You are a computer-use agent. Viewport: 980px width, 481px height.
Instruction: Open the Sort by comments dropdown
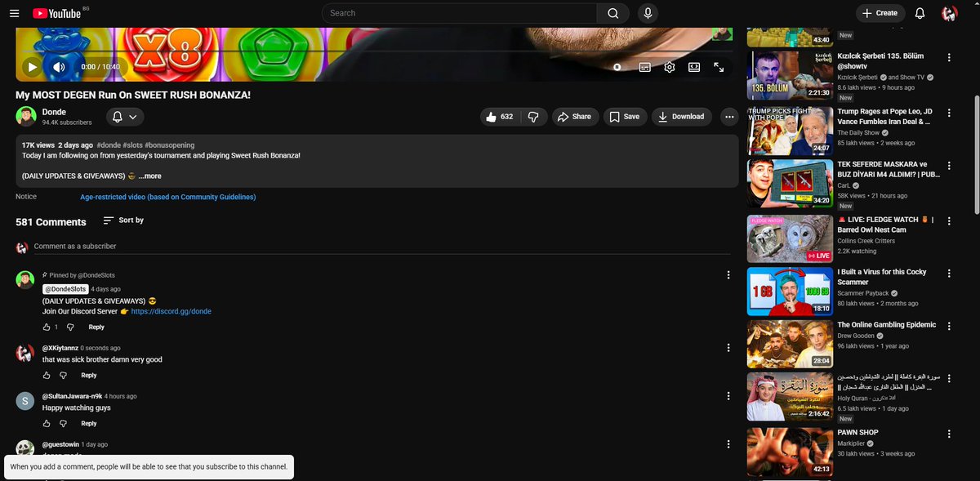[x=123, y=220]
